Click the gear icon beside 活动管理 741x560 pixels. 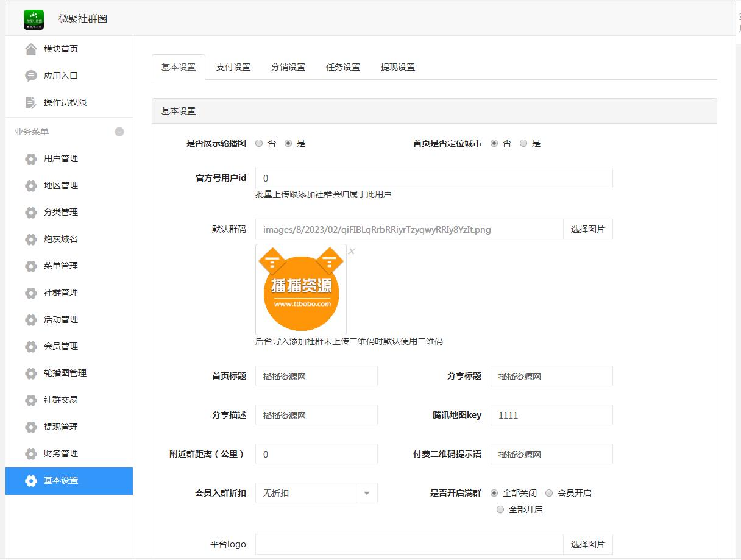[x=31, y=319]
